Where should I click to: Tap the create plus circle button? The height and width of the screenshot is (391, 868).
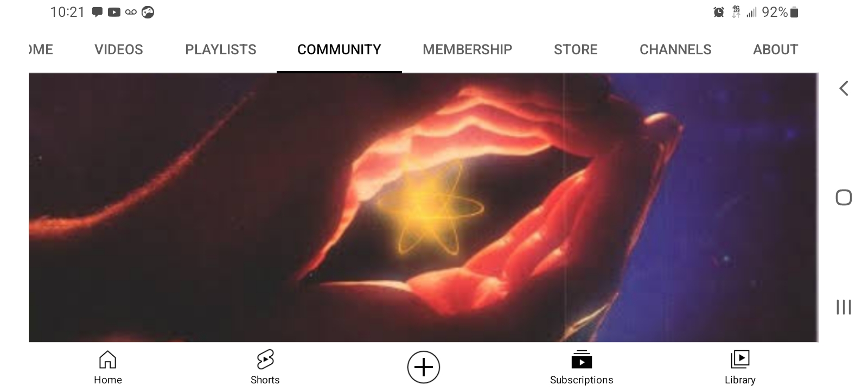tap(424, 367)
